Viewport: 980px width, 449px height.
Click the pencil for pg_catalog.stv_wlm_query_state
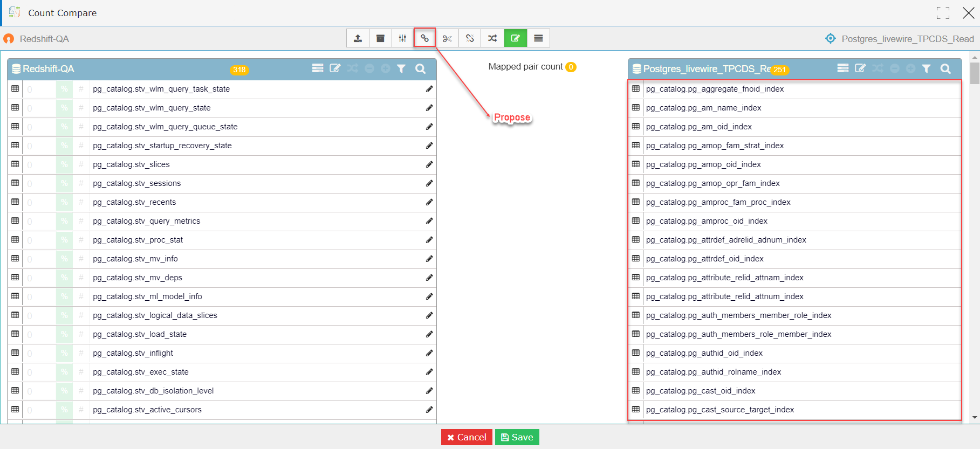coord(429,108)
